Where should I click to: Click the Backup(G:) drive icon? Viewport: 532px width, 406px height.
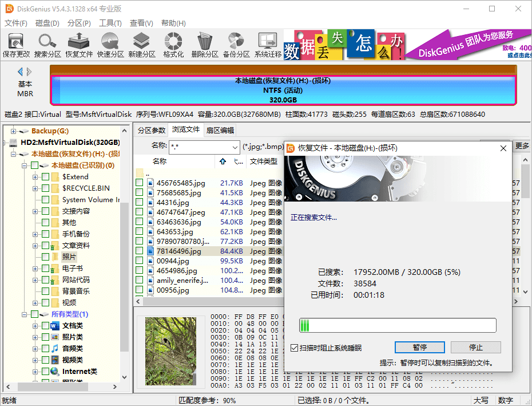pos(24,131)
